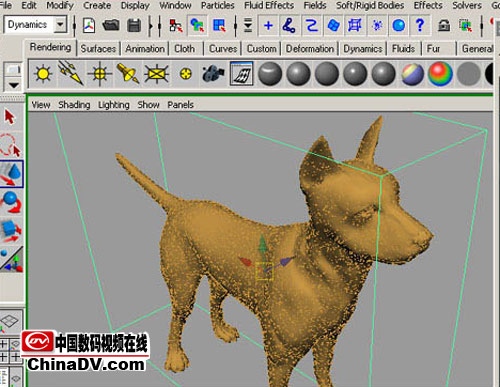This screenshot has height=387, width=500.
Task: Open the shelf options down arrow
Action: point(13,85)
